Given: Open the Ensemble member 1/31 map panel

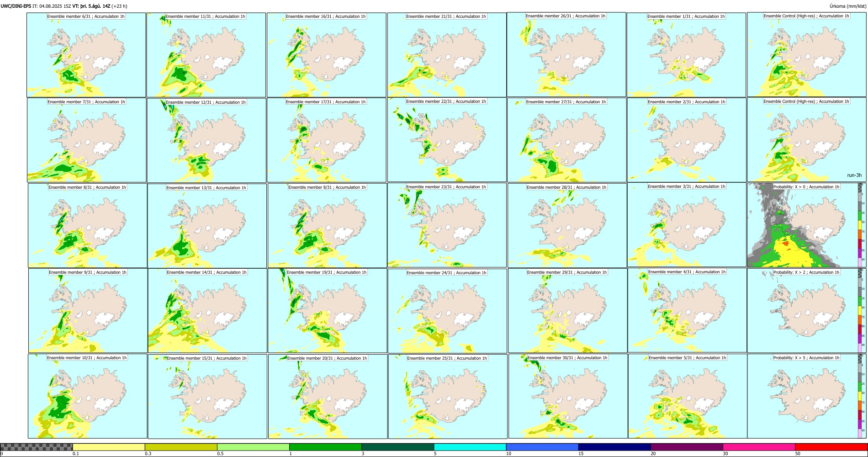Looking at the screenshot, I should coord(687,55).
